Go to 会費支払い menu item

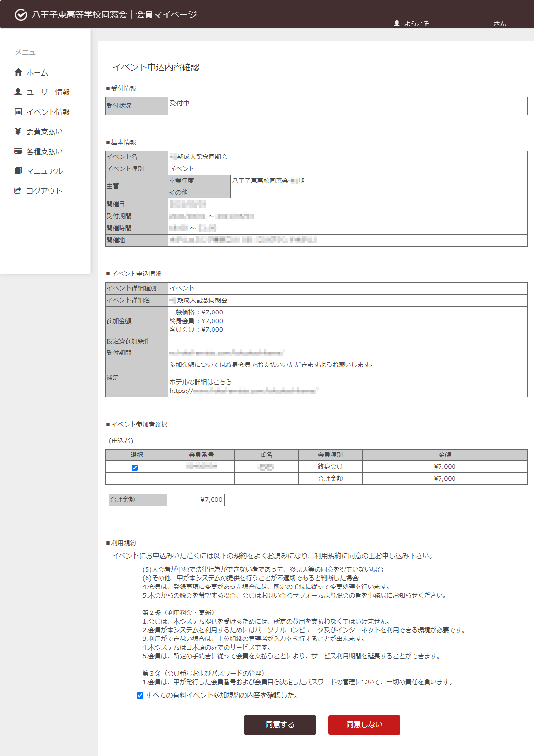click(44, 131)
